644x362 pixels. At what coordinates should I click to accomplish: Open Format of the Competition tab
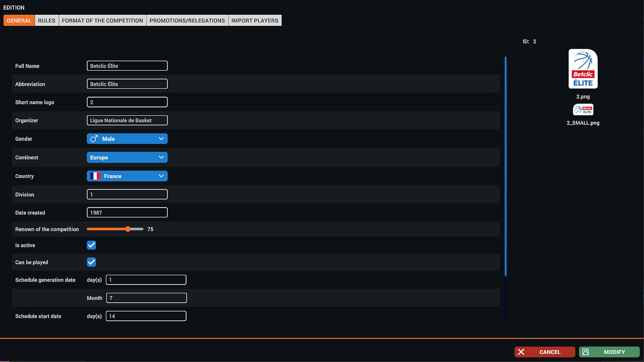[x=102, y=20]
